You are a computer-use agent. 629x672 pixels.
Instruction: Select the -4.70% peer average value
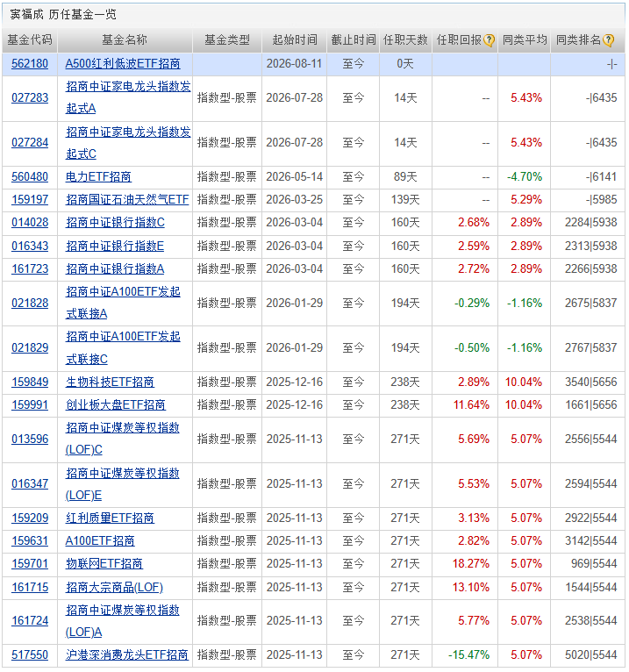pos(525,177)
